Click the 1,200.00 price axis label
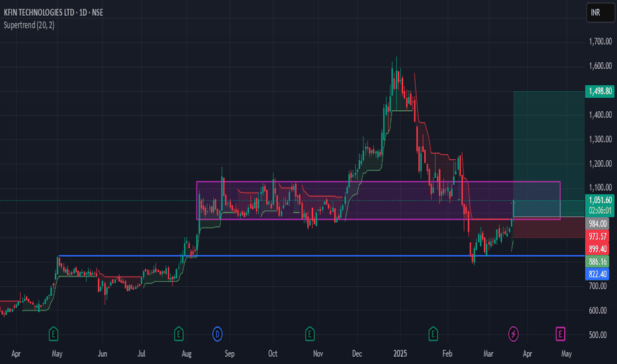Screen dimensions: 617x364 pyautogui.click(x=600, y=163)
